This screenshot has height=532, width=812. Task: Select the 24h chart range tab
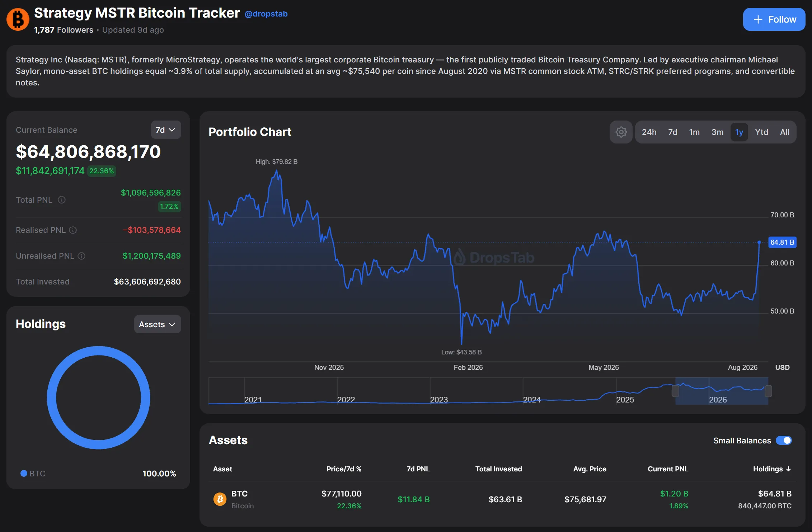tap(649, 132)
